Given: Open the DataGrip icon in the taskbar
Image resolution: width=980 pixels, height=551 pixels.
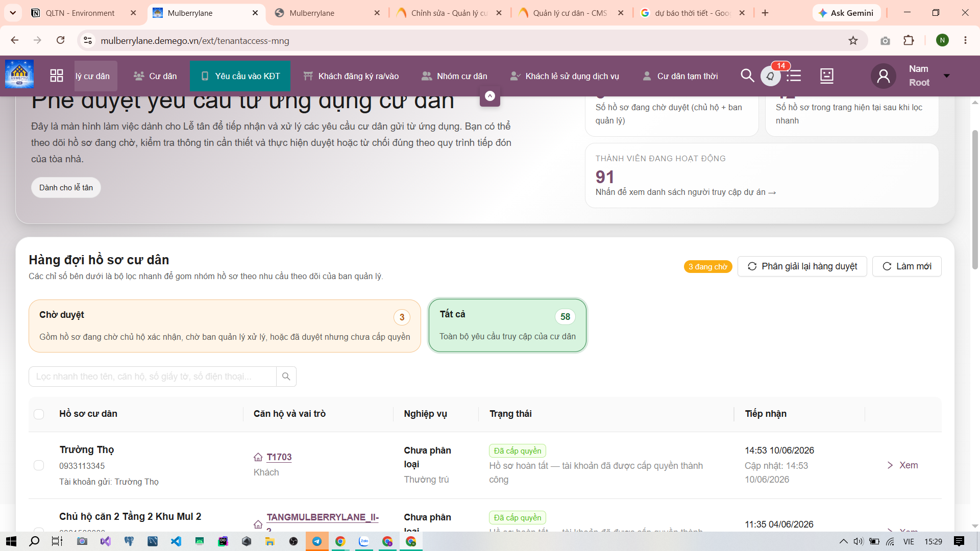Looking at the screenshot, I should point(223,541).
